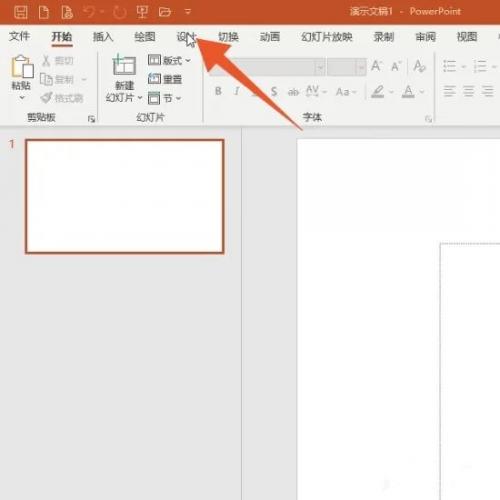Click the 重置 reset button
This screenshot has height=500, width=500.
(x=165, y=79)
